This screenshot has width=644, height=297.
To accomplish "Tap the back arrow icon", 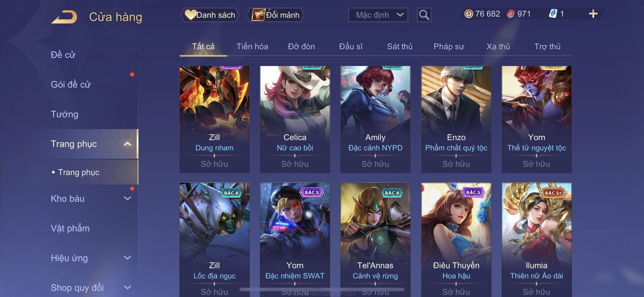I will [x=64, y=17].
